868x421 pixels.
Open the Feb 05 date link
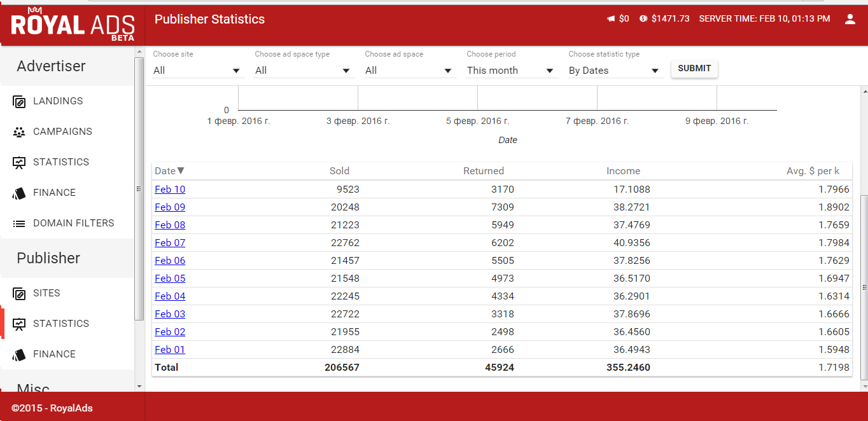tap(170, 278)
